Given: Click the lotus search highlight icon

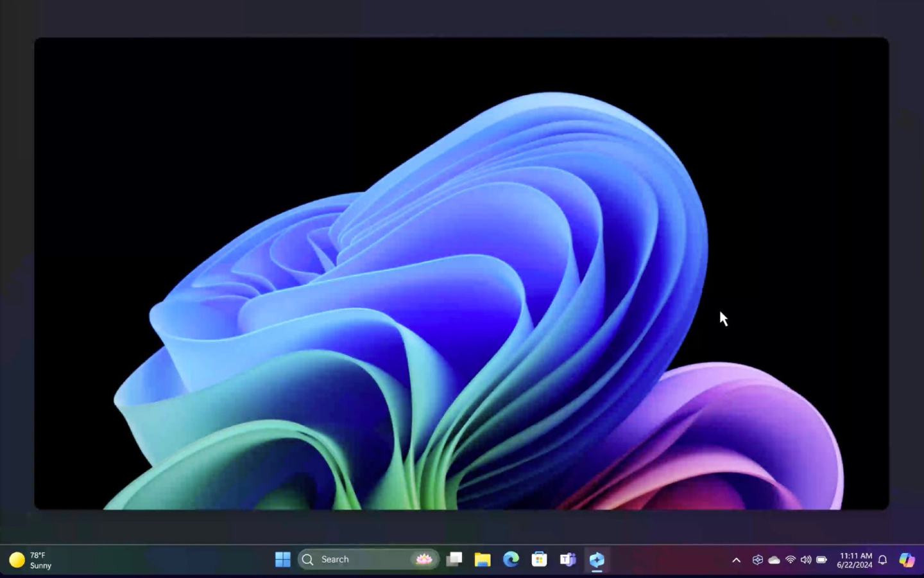Looking at the screenshot, I should tap(424, 559).
